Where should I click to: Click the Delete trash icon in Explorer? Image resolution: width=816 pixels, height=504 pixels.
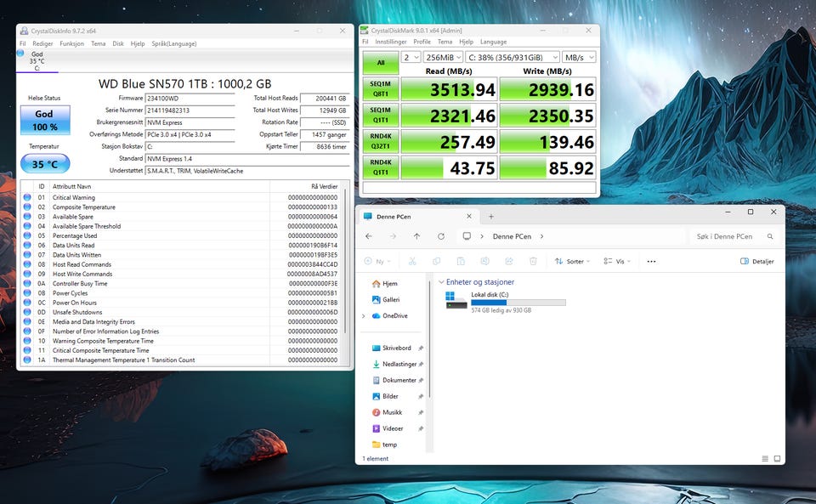(x=533, y=261)
